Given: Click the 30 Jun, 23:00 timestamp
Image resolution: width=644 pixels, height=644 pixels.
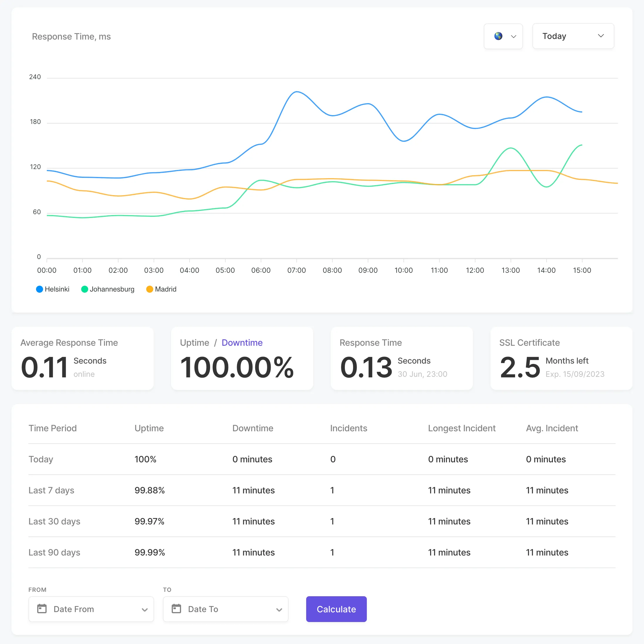Looking at the screenshot, I should pos(422,374).
